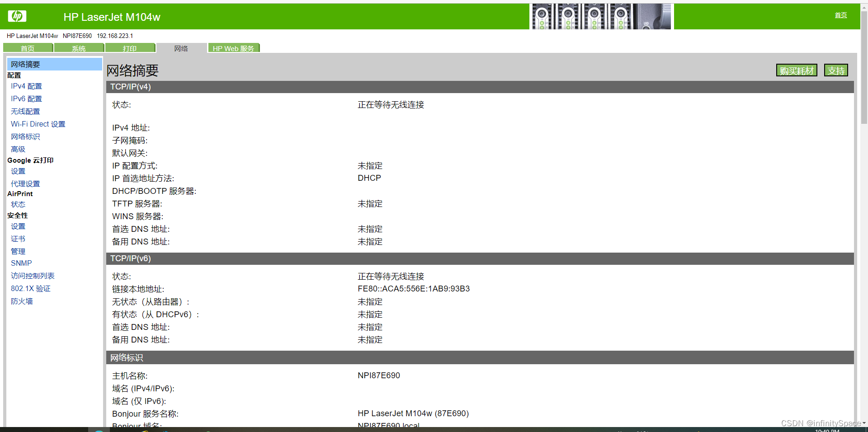Image resolution: width=868 pixels, height=432 pixels.
Task: Select 网络摘要 in sidebar
Action: tap(55, 64)
